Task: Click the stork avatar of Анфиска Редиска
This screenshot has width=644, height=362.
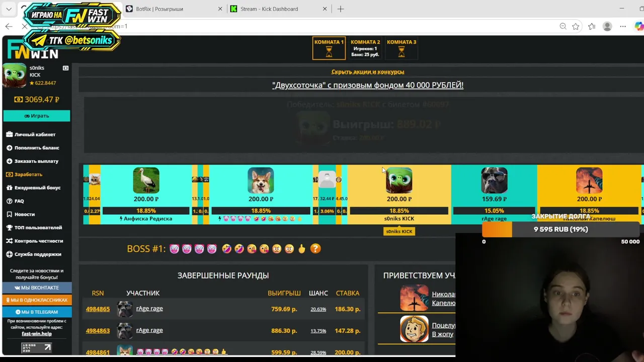Action: point(146,180)
